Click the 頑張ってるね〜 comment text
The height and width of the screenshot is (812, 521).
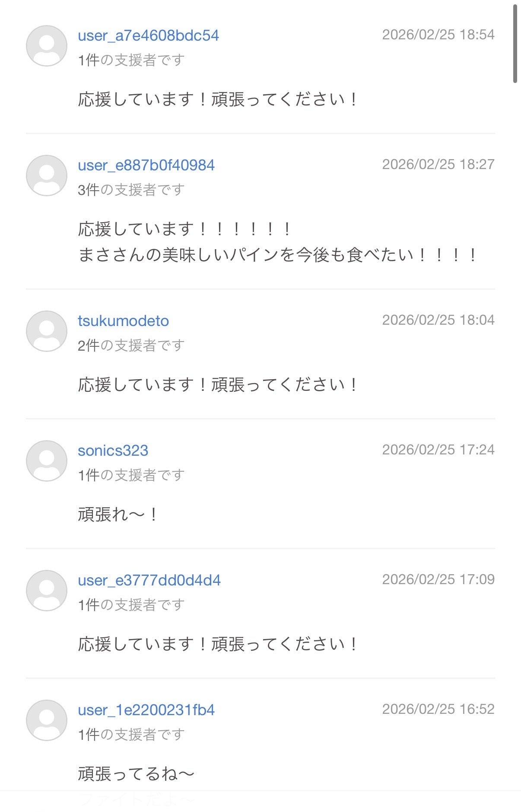click(x=136, y=774)
